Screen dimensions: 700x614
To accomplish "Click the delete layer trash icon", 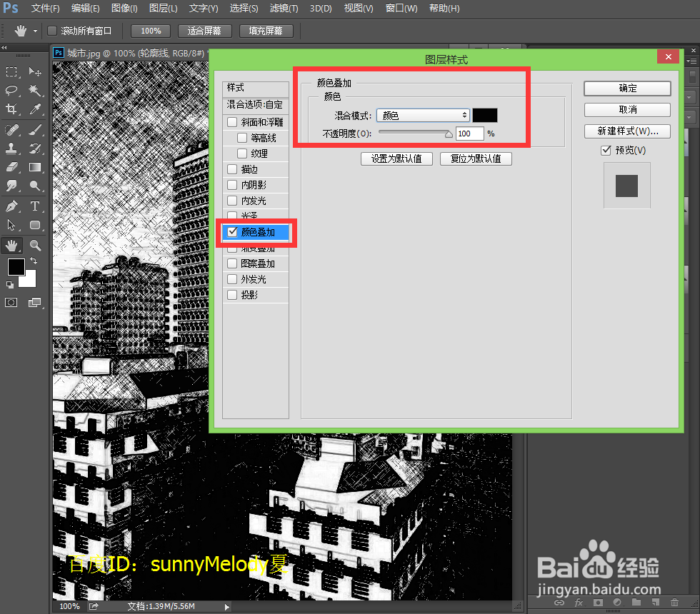I will [x=674, y=603].
